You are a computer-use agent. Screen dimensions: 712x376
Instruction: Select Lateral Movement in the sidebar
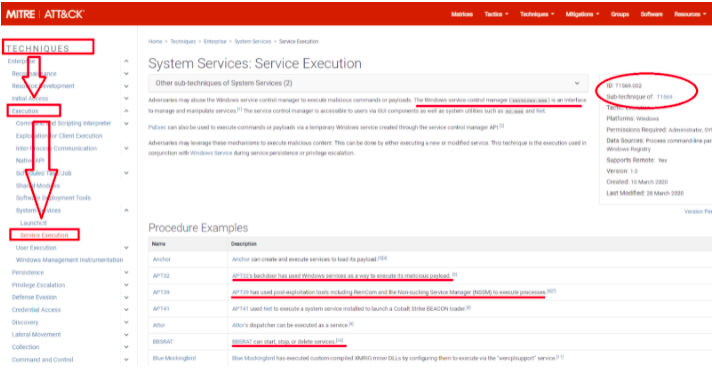[36, 334]
